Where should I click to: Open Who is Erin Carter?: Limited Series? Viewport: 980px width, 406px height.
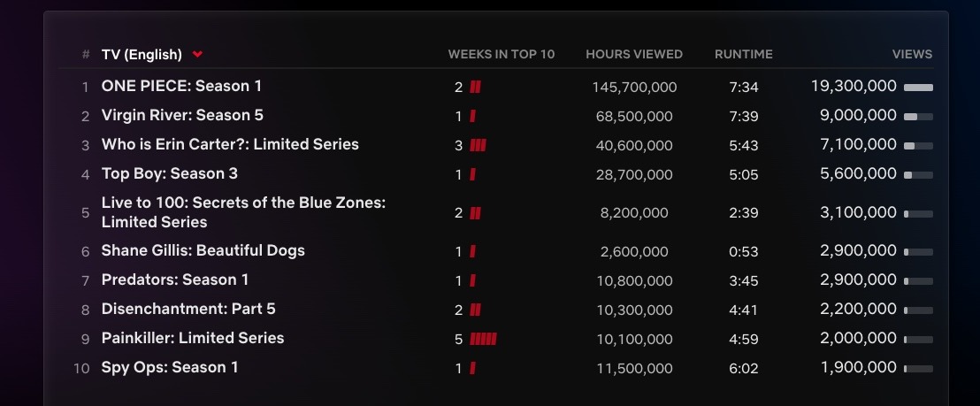point(230,144)
